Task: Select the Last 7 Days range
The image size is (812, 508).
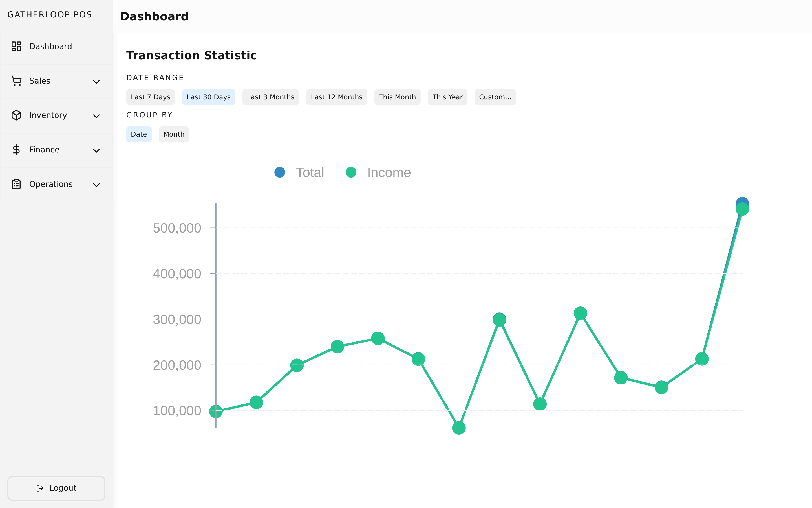Action: 150,97
